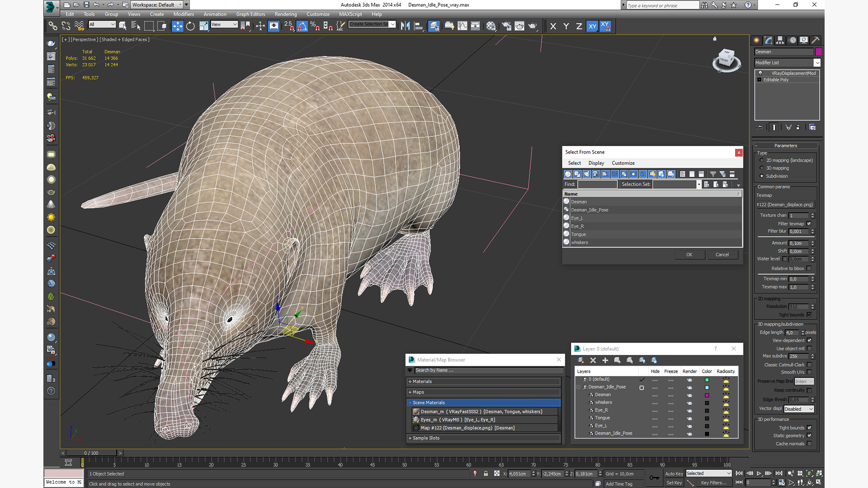
Task: Expand the Sample Slots group
Action: 484,438
